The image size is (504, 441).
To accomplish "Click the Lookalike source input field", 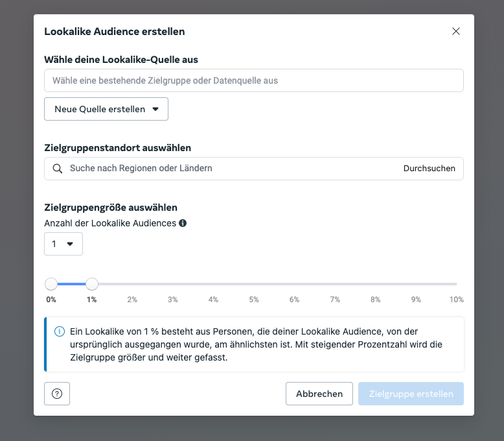I will tap(254, 80).
